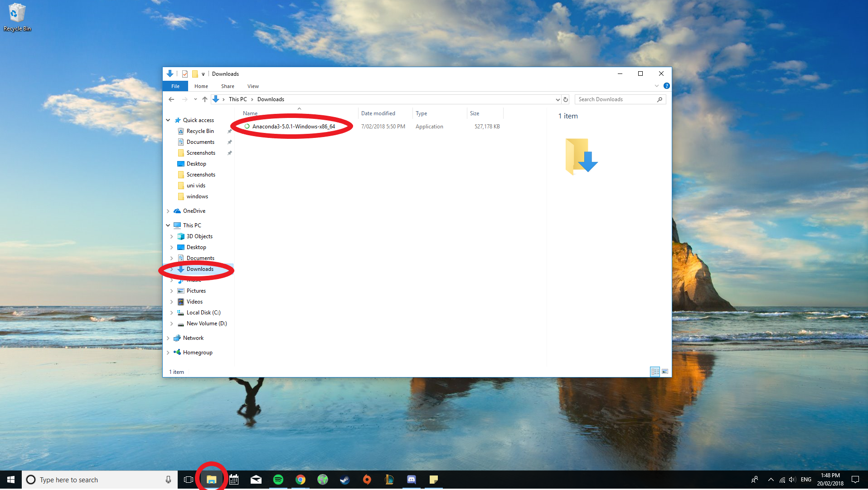Show hidden system tray icons

(x=771, y=480)
